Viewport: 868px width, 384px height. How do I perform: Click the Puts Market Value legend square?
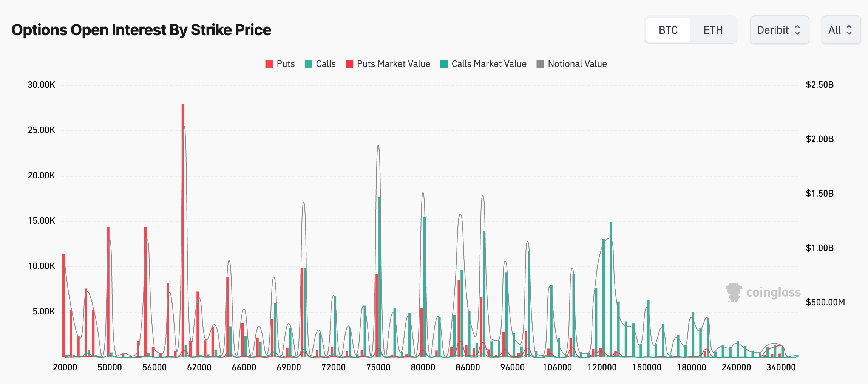(x=350, y=64)
